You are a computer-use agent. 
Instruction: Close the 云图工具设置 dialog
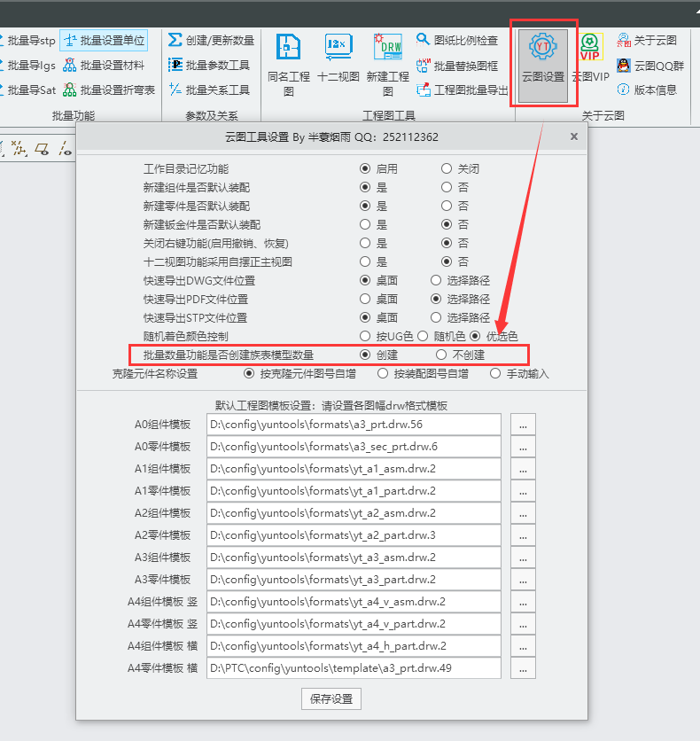click(x=574, y=136)
